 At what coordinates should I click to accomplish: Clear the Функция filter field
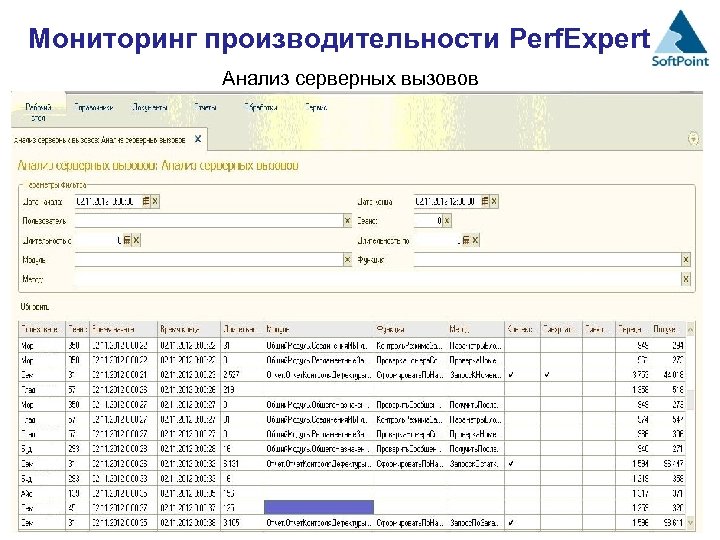(686, 260)
